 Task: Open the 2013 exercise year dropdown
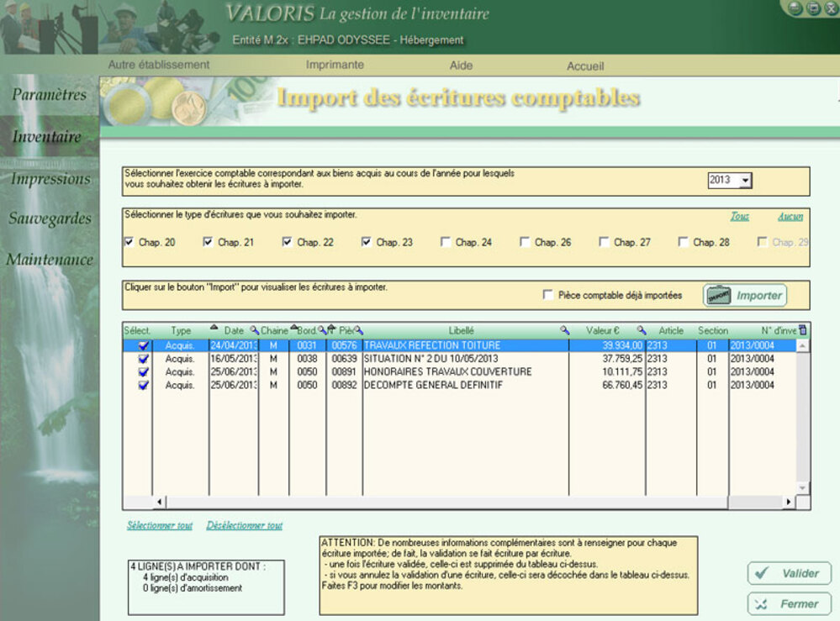tap(745, 181)
